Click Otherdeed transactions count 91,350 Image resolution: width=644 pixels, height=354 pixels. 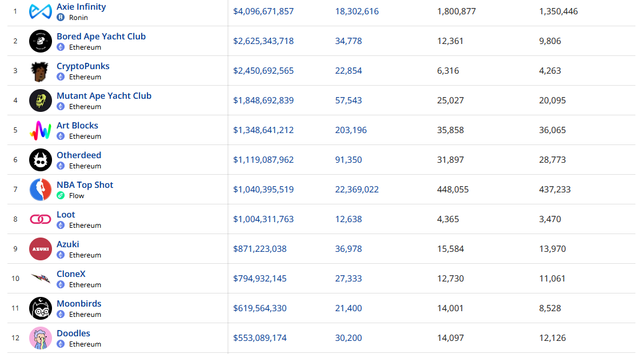349,160
